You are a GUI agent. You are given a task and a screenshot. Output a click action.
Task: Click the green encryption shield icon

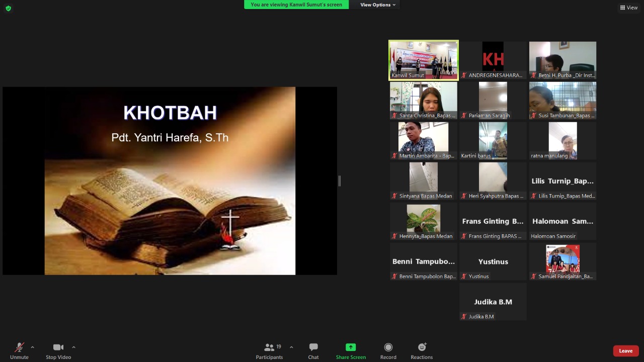[x=8, y=8]
